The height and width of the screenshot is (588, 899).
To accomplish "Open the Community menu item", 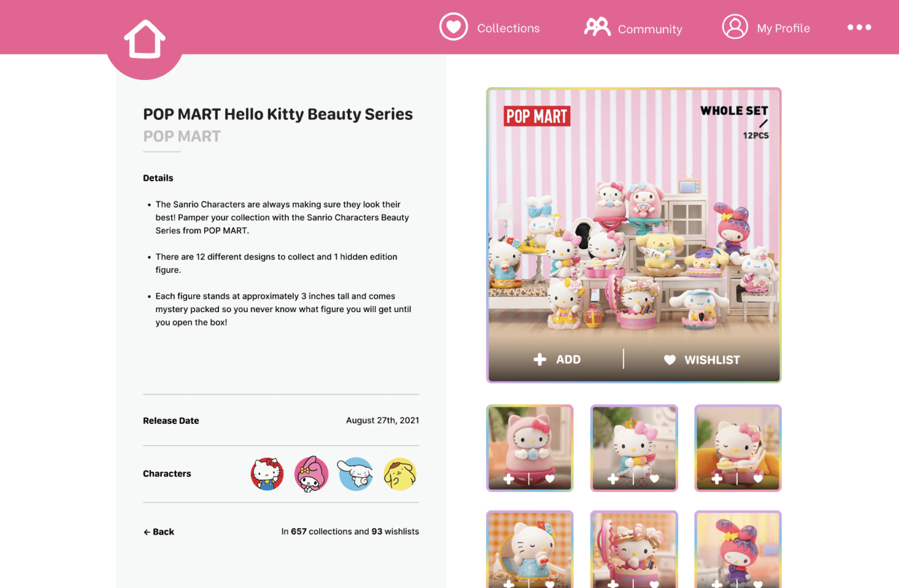I will tap(633, 28).
